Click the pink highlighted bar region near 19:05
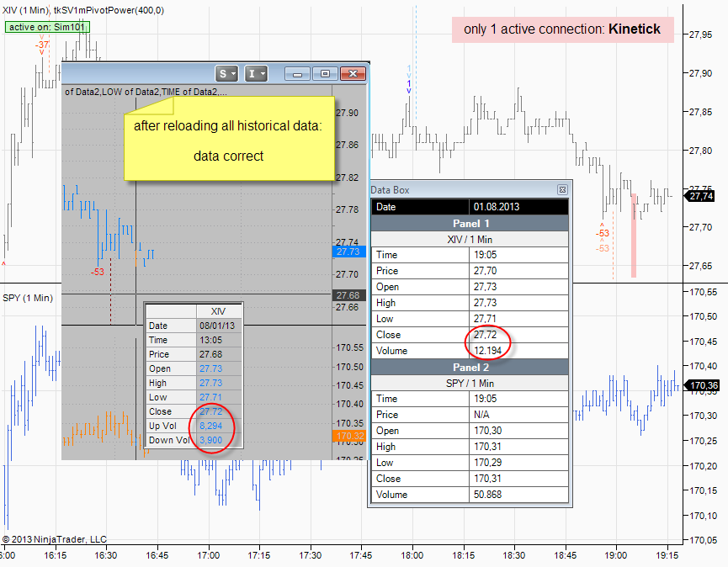The width and height of the screenshot is (728, 567). [x=633, y=236]
